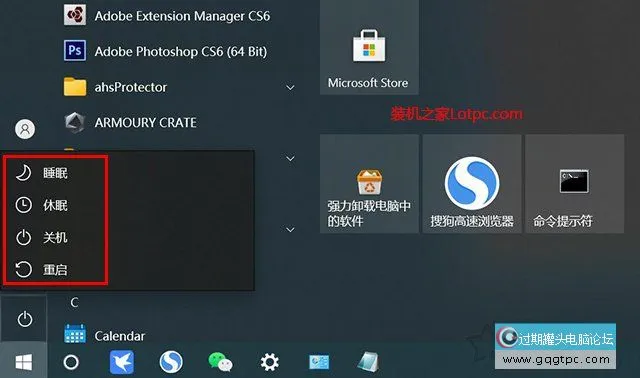Click the Calendar app name text

pos(120,336)
